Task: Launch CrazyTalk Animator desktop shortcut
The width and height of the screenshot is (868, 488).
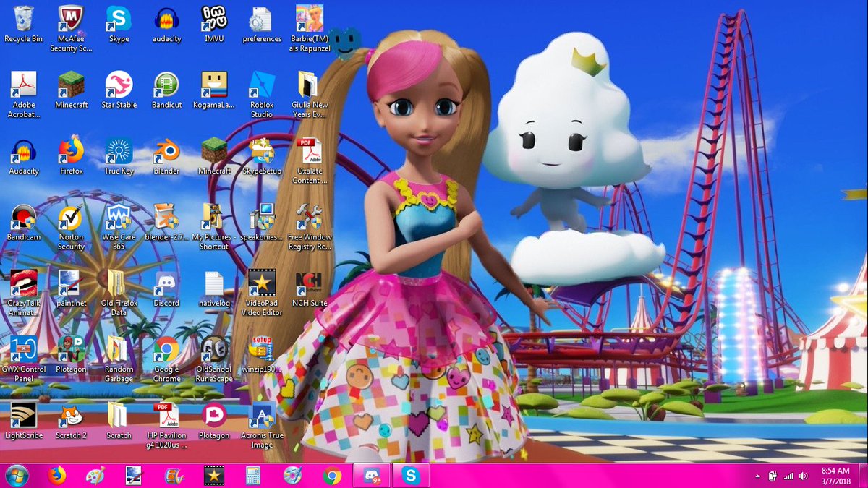Action: (x=23, y=294)
